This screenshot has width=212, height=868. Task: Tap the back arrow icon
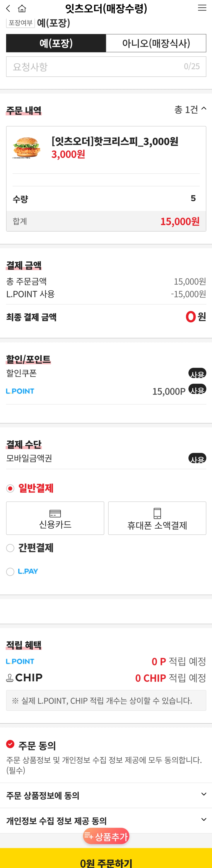pos(9,9)
